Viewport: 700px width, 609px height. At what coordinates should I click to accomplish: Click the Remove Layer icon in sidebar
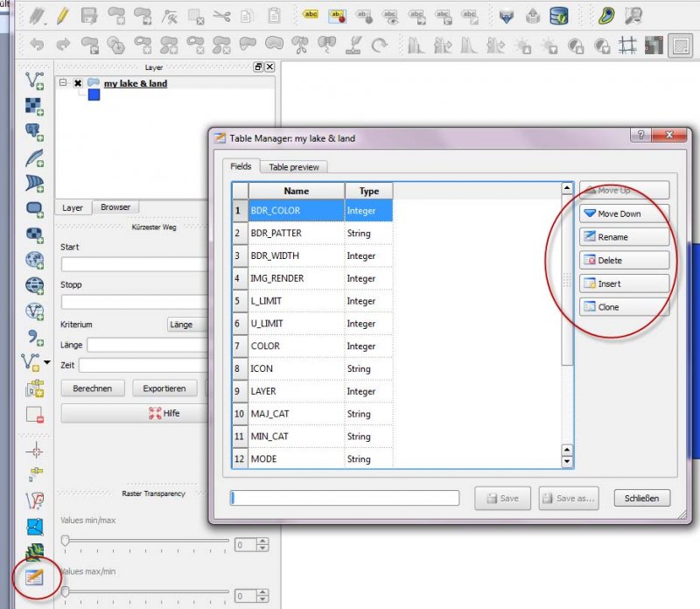pyautogui.click(x=35, y=415)
